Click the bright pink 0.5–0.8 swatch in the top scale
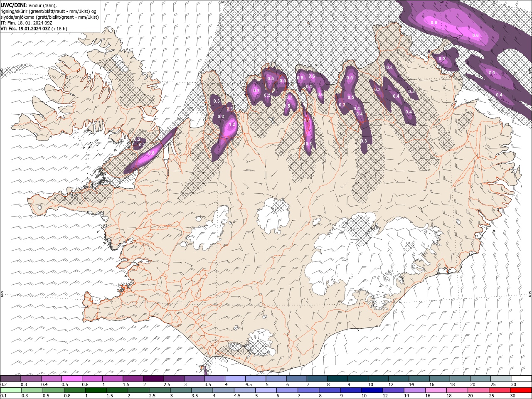 tap(71, 379)
